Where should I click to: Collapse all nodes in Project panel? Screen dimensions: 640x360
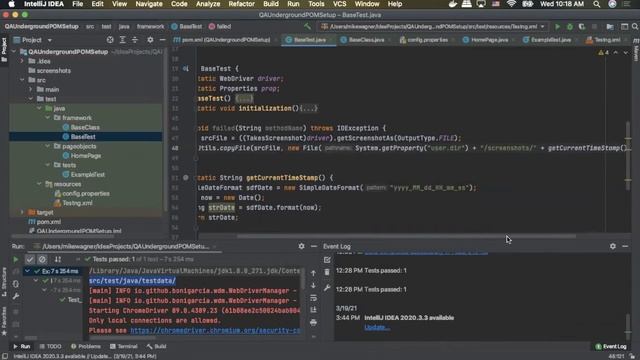(135, 40)
